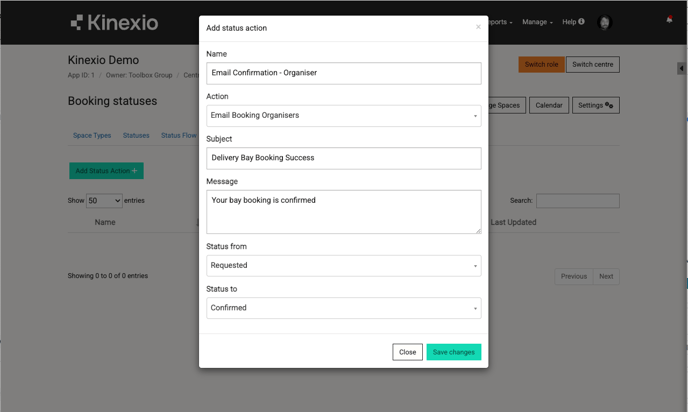688x412 pixels.
Task: Expand the Status from dropdown
Action: tap(343, 266)
